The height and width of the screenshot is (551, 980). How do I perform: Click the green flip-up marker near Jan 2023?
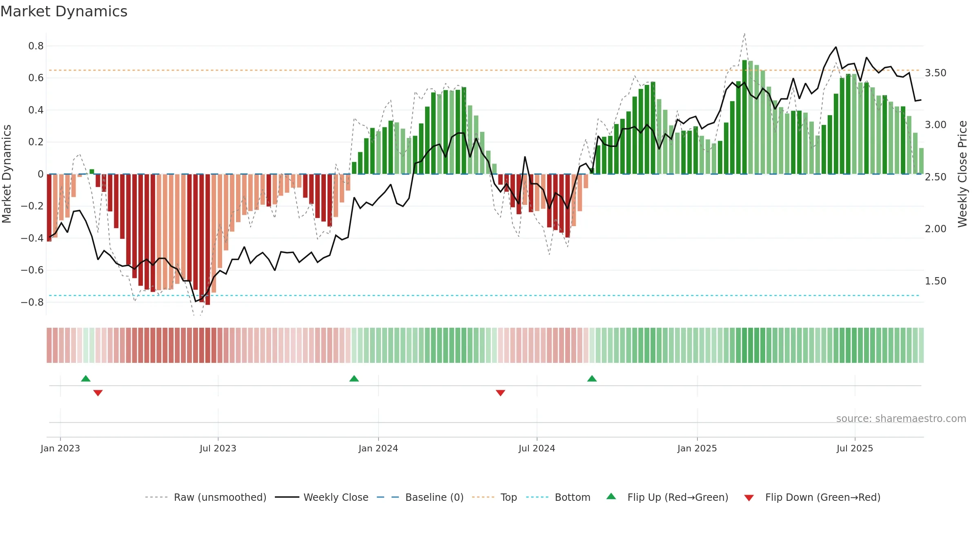coord(86,378)
